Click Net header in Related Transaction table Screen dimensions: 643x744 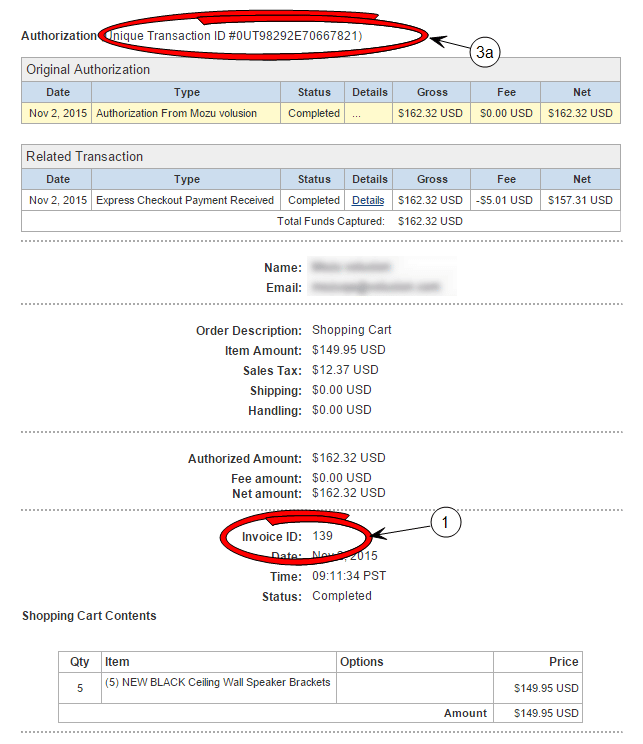point(582,179)
